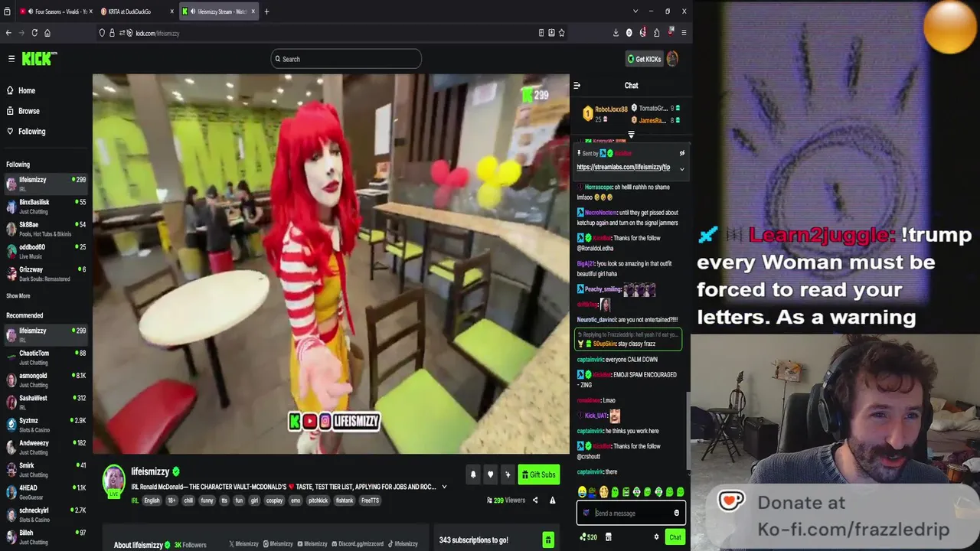This screenshot has height=551, width=980.
Task: Open the streamlabs tip link
Action: [623, 167]
